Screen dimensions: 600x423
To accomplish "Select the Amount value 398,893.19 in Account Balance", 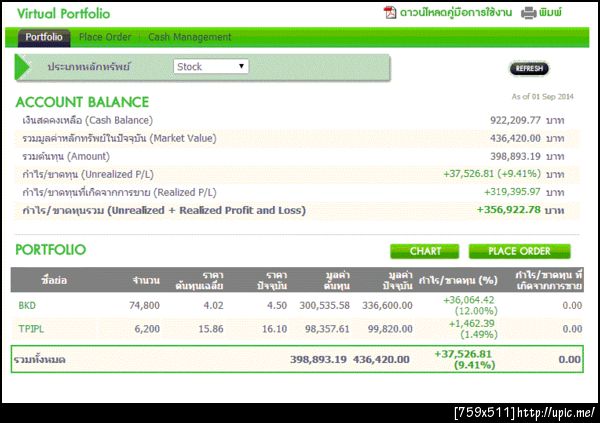I will (x=515, y=156).
